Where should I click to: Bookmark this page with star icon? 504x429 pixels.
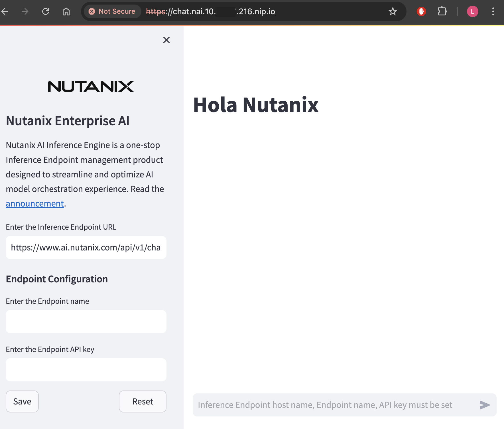393,11
